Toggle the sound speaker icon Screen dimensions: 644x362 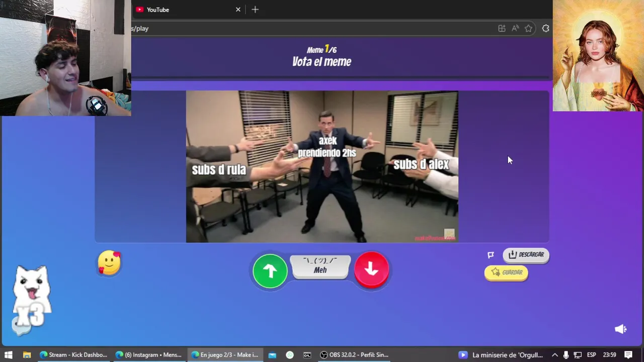621,329
